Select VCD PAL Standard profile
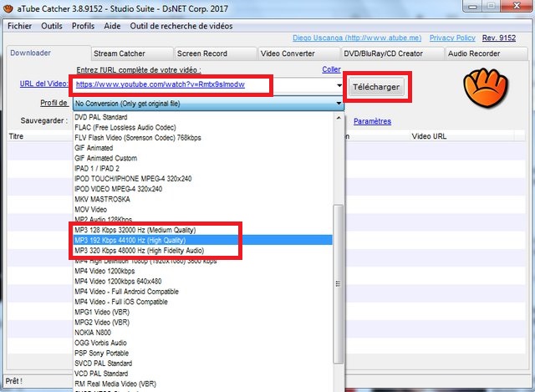The height and width of the screenshot is (392, 535). click(x=202, y=374)
